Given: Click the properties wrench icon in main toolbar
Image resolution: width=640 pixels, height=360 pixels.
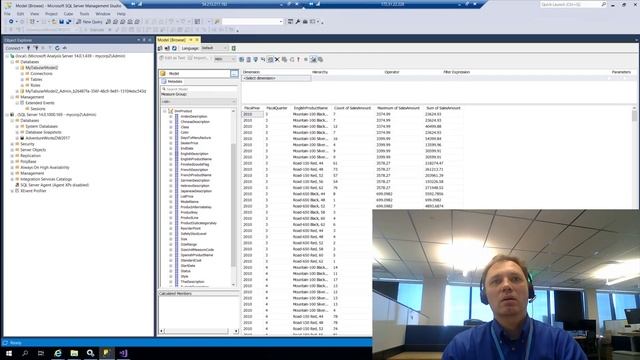Looking at the screenshot, I should coord(298,22).
